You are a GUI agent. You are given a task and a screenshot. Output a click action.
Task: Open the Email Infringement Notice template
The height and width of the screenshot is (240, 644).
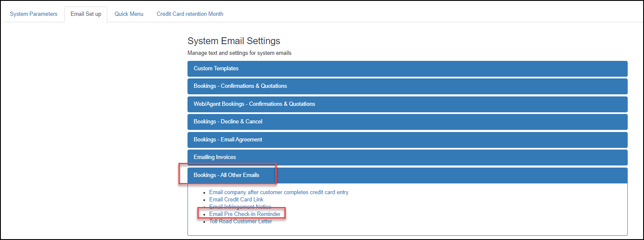point(240,207)
